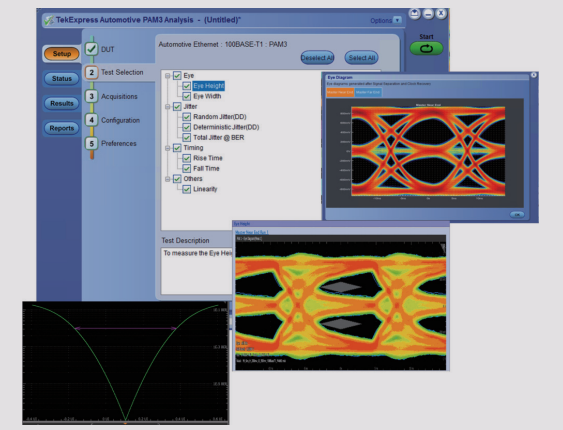Uncheck the Eye Width test checkbox

(186, 96)
